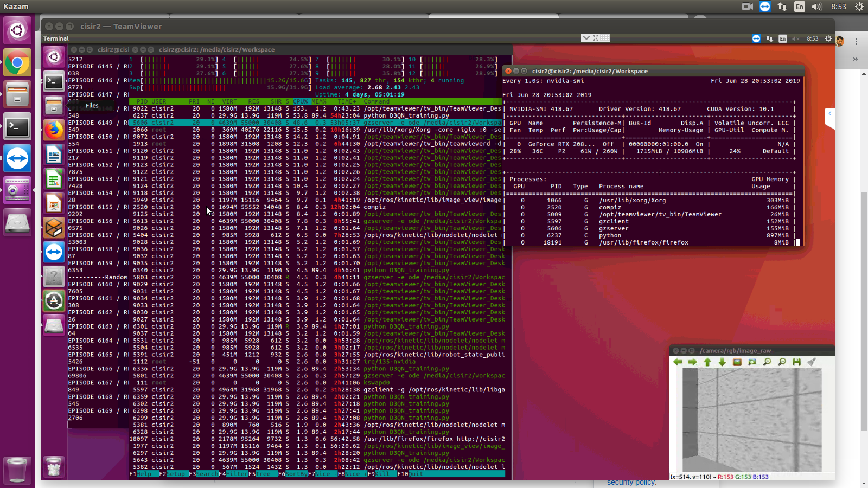Fit image to window in image_raw viewer
Viewport: 868px width, 488px height.
click(x=752, y=362)
